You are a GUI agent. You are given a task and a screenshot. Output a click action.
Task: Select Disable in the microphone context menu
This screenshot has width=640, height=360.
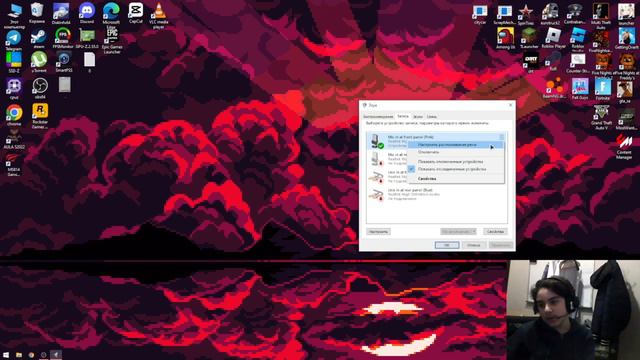(x=456, y=152)
